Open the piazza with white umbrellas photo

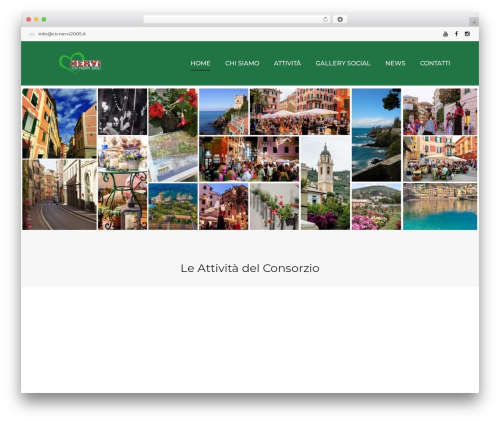click(300, 112)
